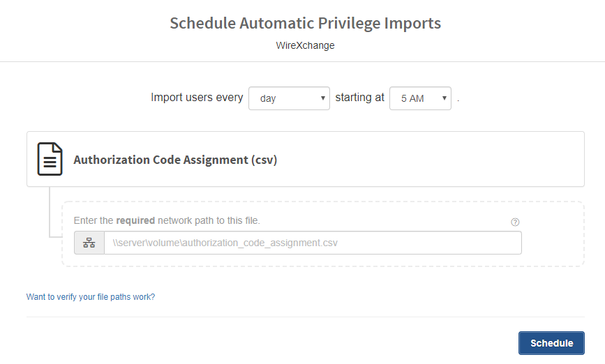Open "Want to verify your file paths work?" link
The image size is (605, 364).
coord(91,297)
